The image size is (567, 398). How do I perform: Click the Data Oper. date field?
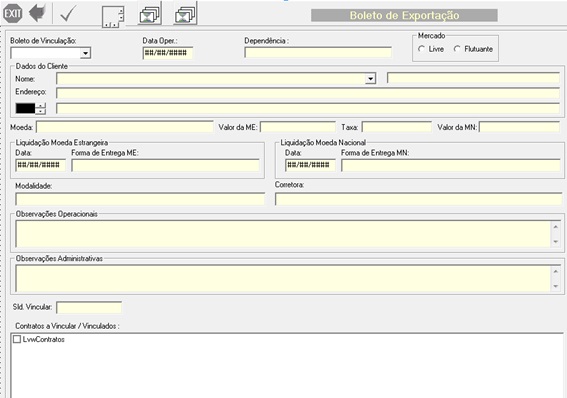pyautogui.click(x=167, y=53)
